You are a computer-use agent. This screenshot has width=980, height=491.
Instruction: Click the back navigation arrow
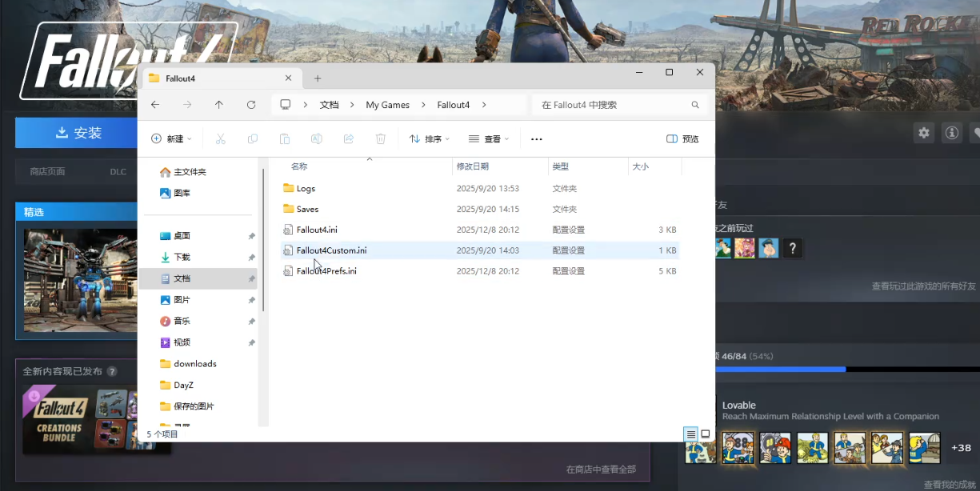point(155,105)
